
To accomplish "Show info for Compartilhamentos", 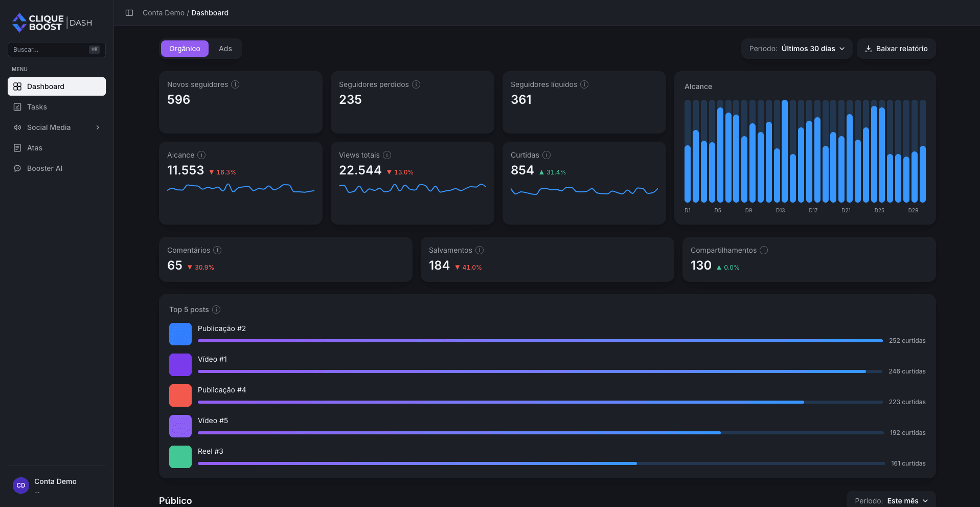I will pyautogui.click(x=764, y=250).
